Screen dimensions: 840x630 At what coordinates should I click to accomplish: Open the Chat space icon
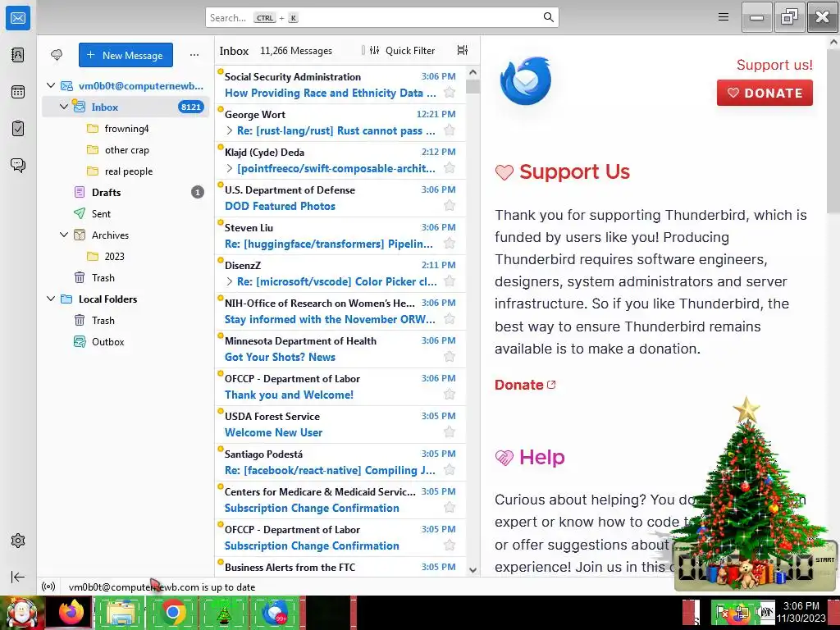pos(18,165)
